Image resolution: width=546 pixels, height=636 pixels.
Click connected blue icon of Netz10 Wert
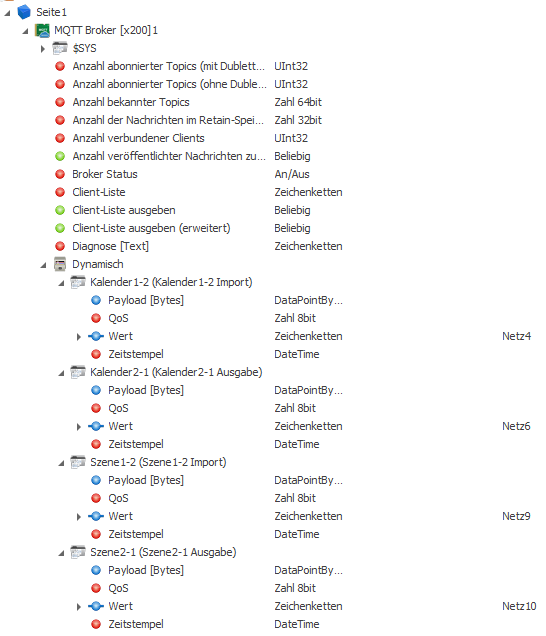coord(96,606)
